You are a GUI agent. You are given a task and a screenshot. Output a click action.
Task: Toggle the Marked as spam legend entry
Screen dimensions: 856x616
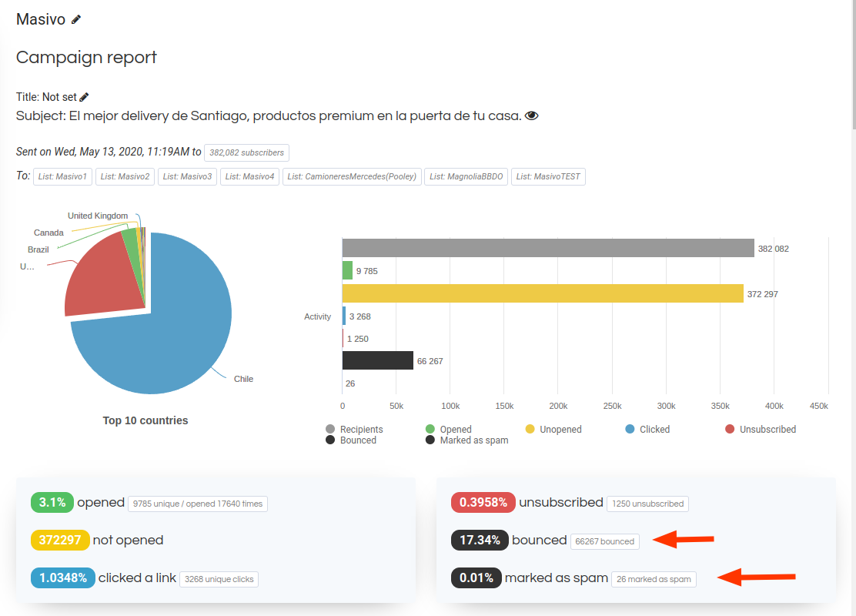tap(466, 440)
